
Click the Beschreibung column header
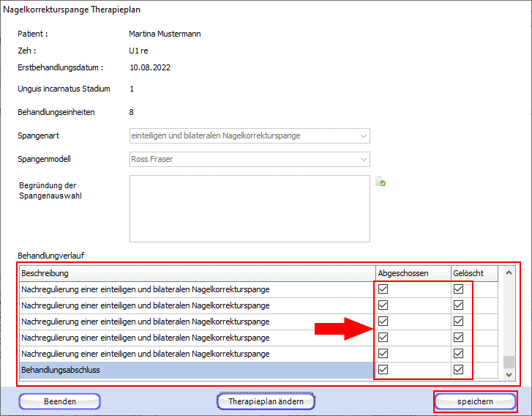point(196,273)
